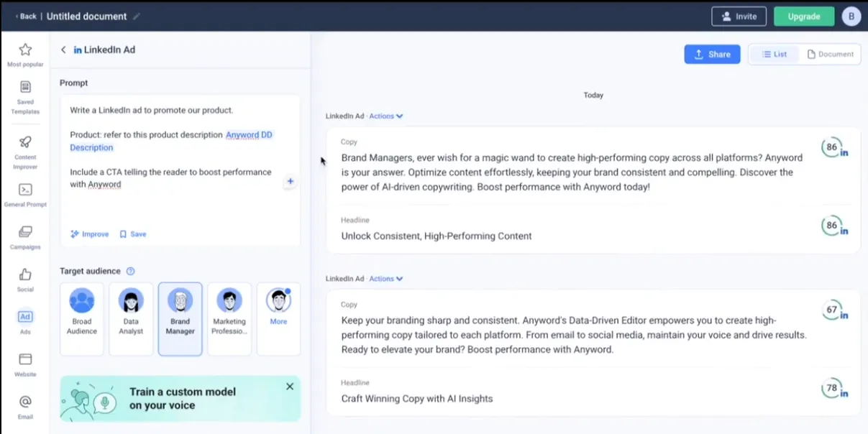The width and height of the screenshot is (868, 434).
Task: Open More target audience options
Action: pyautogui.click(x=278, y=319)
